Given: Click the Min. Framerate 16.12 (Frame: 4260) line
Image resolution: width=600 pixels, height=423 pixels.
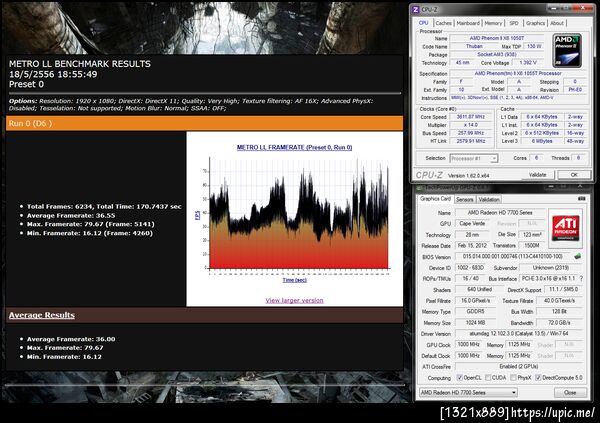Looking at the screenshot, I should coord(90,233).
